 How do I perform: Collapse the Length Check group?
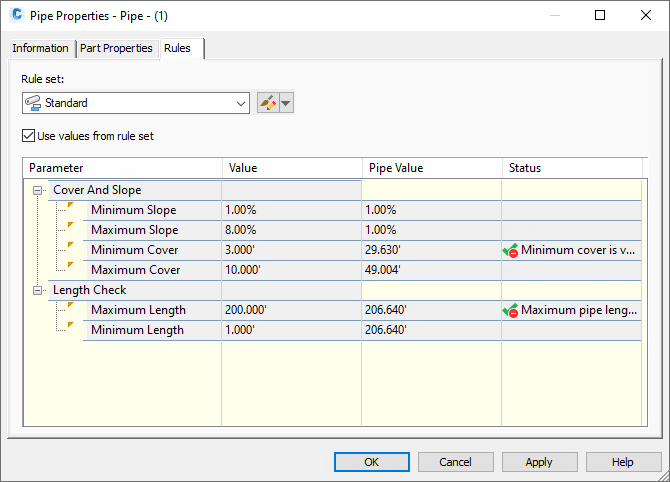pos(38,290)
